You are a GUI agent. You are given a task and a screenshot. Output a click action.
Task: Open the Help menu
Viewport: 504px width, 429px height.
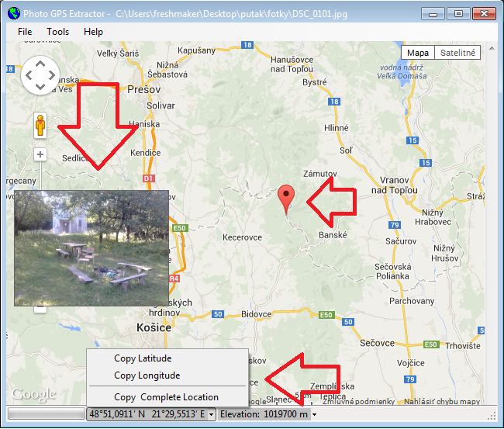93,32
